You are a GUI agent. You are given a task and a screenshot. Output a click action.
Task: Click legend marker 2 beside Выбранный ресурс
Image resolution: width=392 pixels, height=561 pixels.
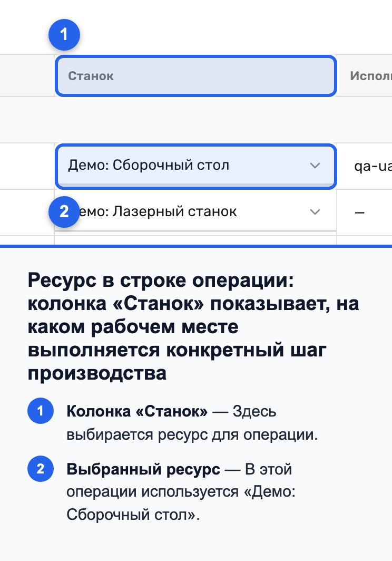(41, 469)
